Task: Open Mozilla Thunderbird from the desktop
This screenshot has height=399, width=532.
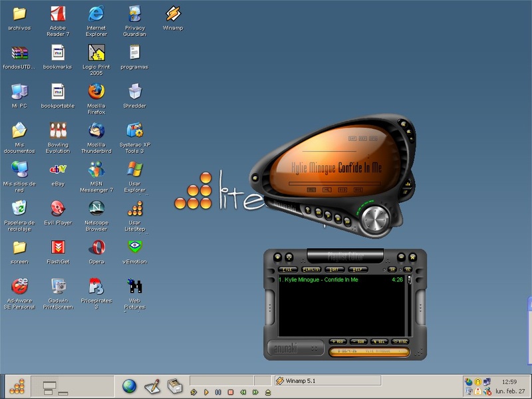Action: point(96,130)
